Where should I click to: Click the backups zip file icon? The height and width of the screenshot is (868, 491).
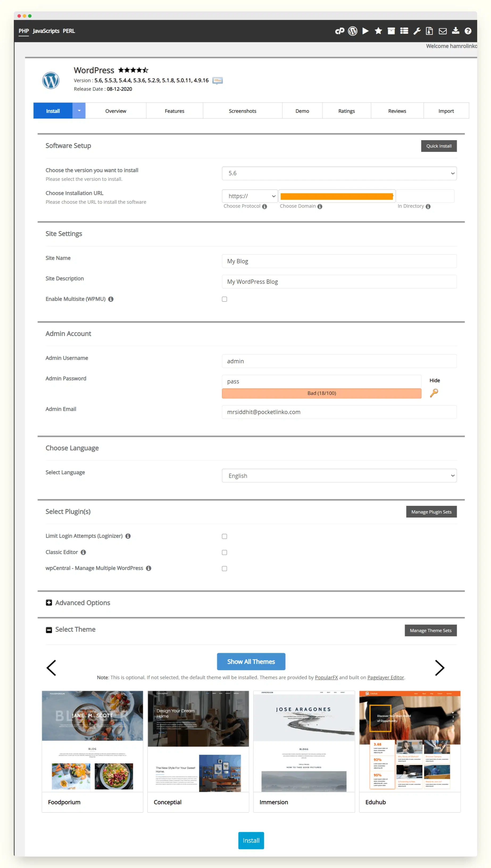click(429, 31)
